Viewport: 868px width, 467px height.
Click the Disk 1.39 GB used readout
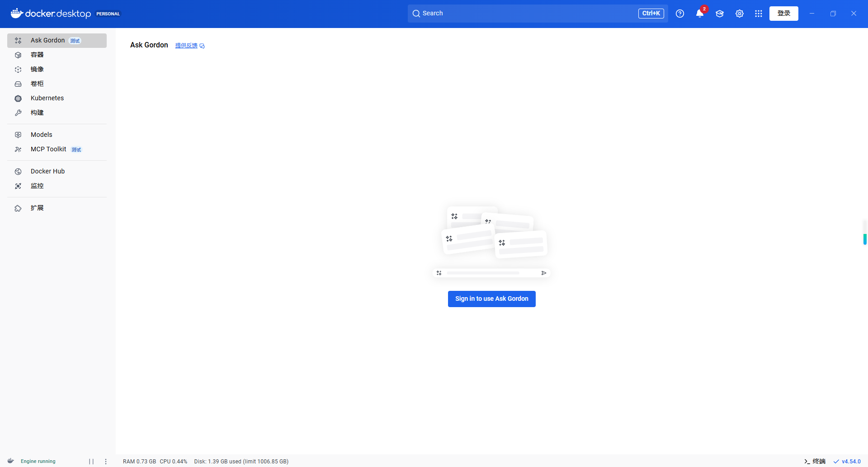pos(241,462)
